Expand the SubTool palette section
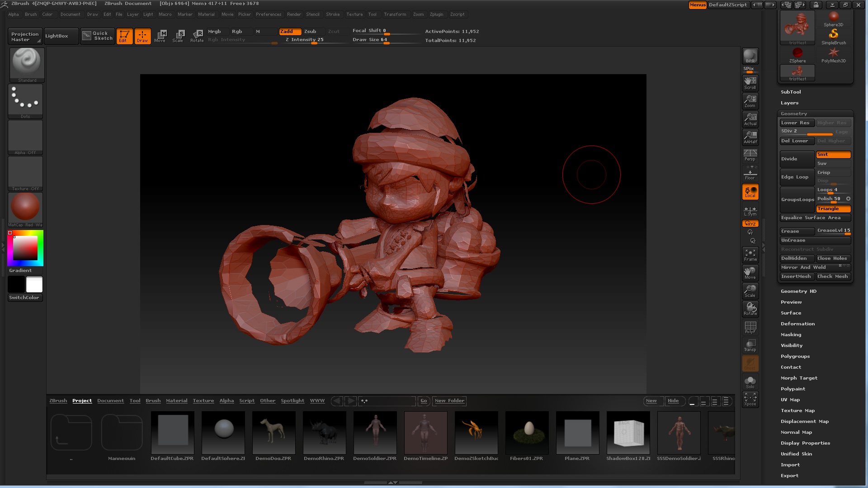The height and width of the screenshot is (488, 868). pos(791,92)
